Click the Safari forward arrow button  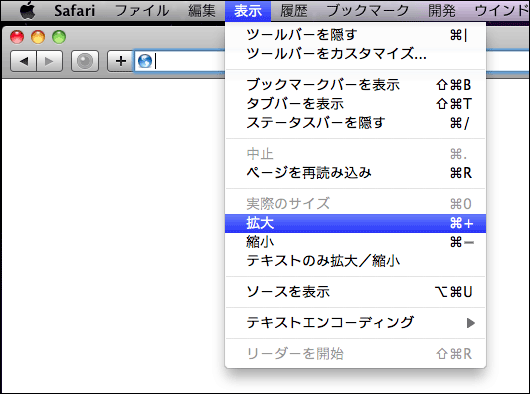point(49,61)
